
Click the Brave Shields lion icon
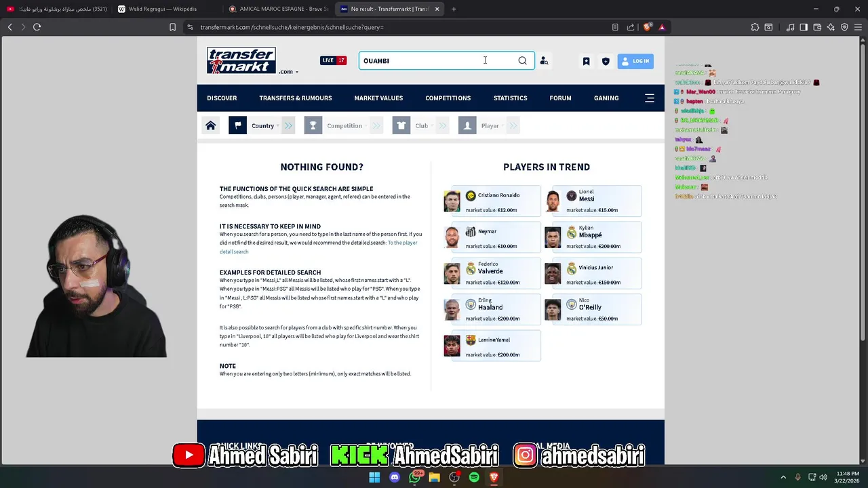point(648,27)
